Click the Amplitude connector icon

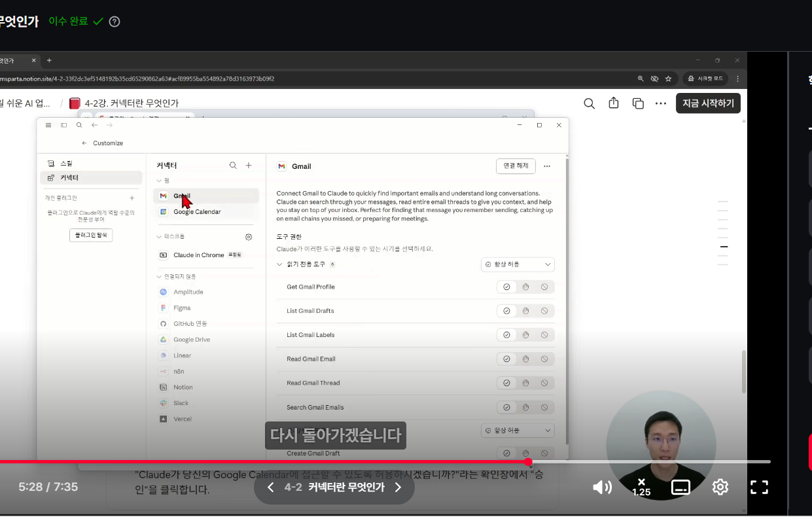(x=164, y=292)
